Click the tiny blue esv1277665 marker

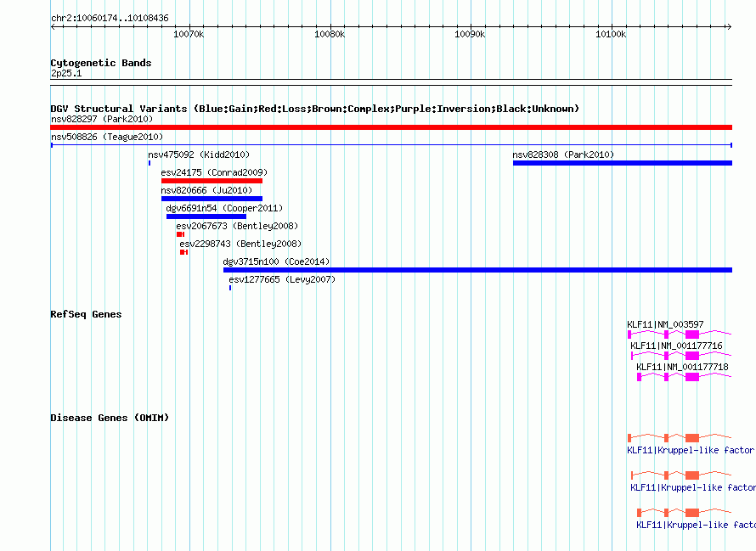(x=230, y=288)
